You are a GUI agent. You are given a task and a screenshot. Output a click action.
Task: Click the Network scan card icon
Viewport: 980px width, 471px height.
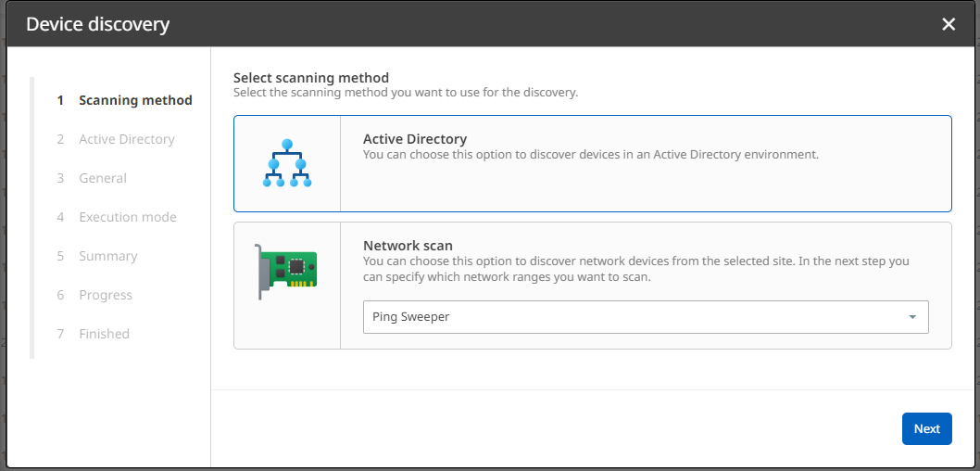click(287, 272)
